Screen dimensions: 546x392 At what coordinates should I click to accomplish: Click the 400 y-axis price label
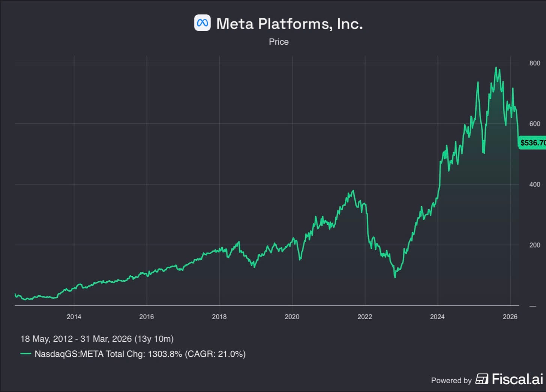click(x=535, y=184)
